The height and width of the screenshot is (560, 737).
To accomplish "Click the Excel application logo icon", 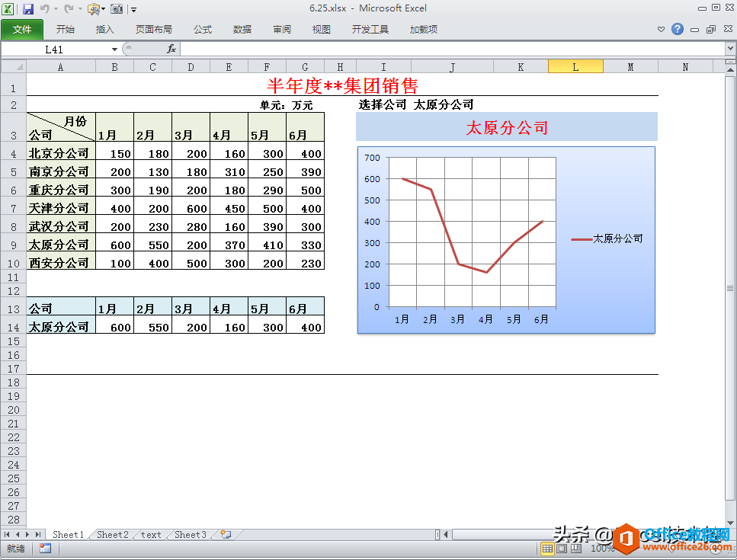I will click(8, 9).
